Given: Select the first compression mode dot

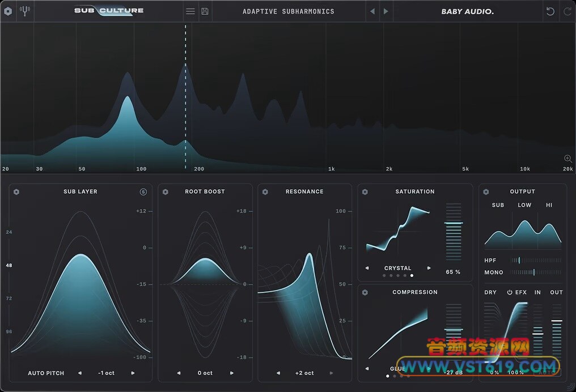Looking at the screenshot, I should [388, 376].
